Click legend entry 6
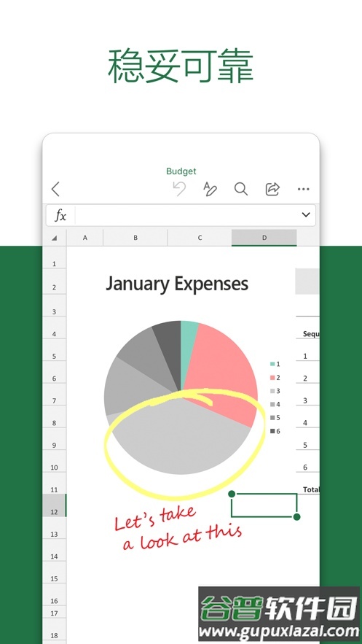 click(x=275, y=431)
